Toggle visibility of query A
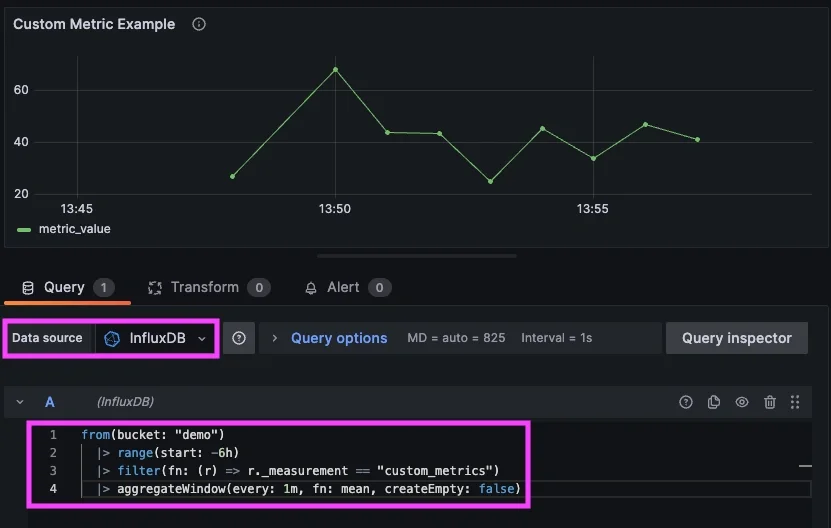The image size is (831, 528). [742, 402]
